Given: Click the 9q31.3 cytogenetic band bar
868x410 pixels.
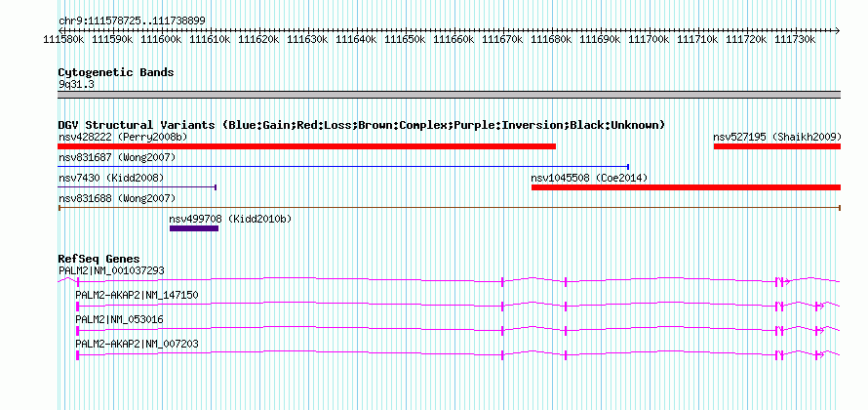Looking at the screenshot, I should (x=449, y=95).
